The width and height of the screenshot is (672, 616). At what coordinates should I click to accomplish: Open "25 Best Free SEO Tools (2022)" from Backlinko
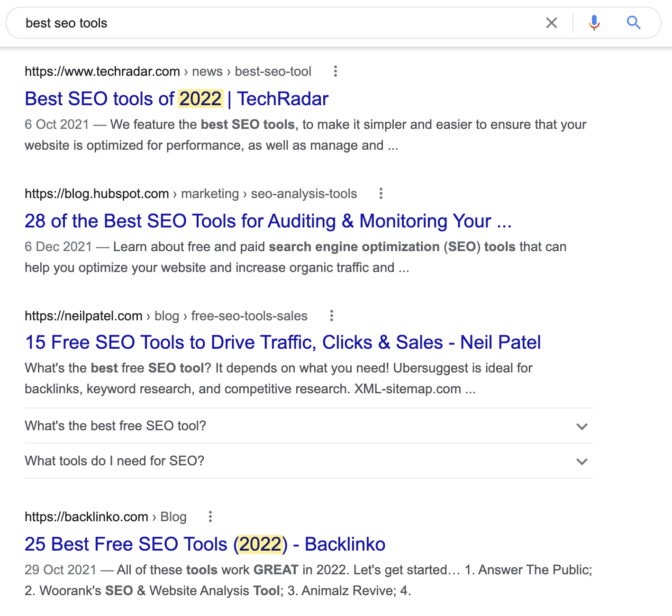point(205,544)
